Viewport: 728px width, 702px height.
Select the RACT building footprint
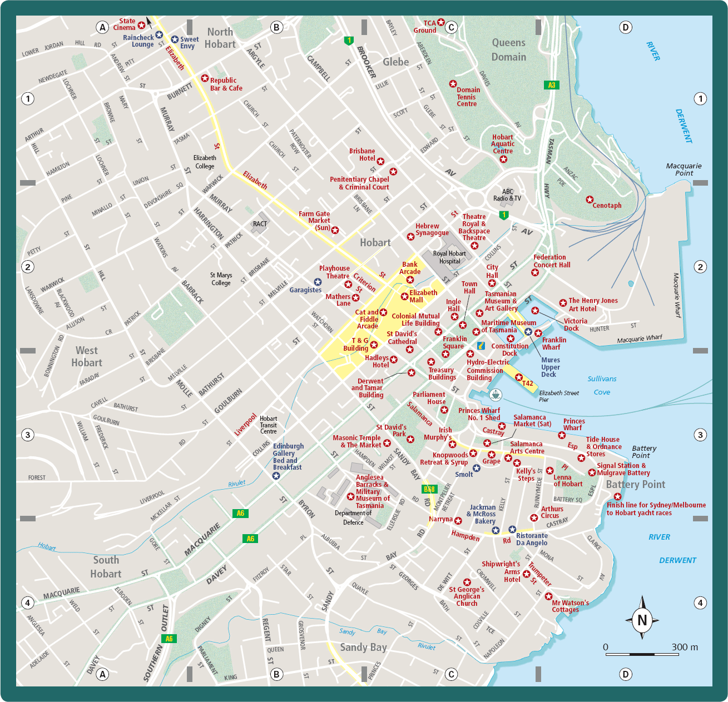[260, 224]
